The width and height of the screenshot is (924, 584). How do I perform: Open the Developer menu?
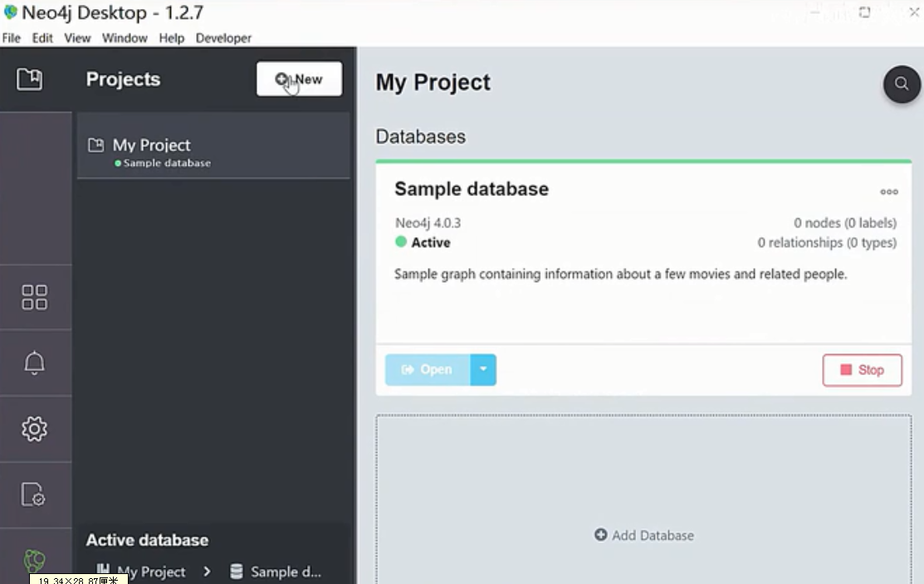tap(222, 37)
